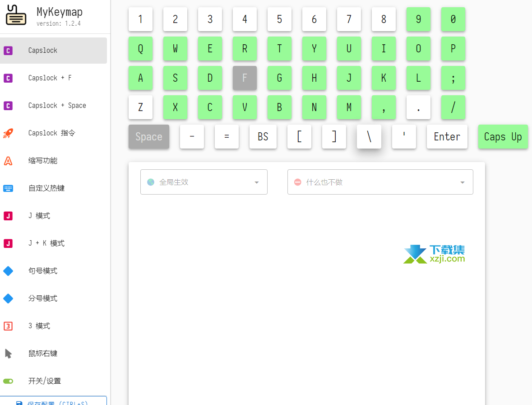Image resolution: width=532 pixels, height=405 pixels.
Task: Select the M key
Action: pos(349,107)
